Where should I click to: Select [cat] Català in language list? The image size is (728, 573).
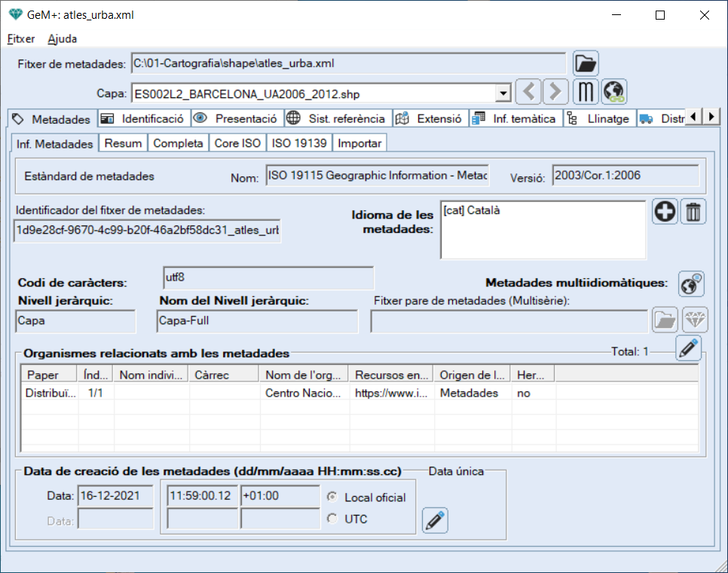[x=472, y=210]
